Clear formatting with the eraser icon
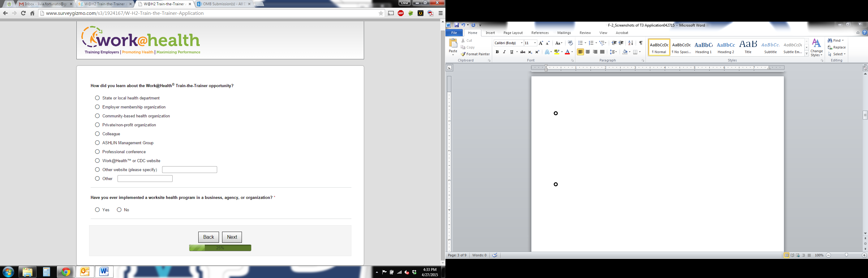This screenshot has height=278, width=868. point(570,43)
